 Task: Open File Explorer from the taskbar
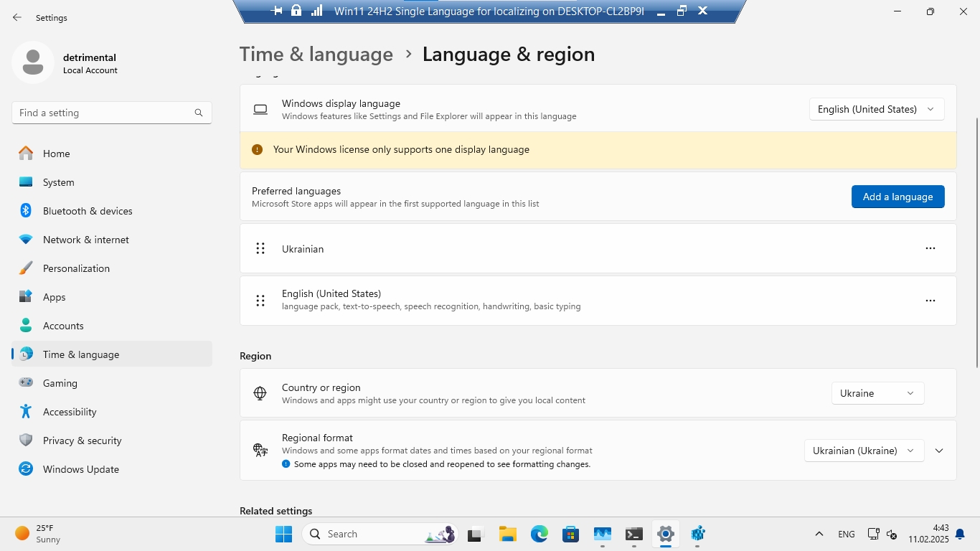tap(508, 534)
